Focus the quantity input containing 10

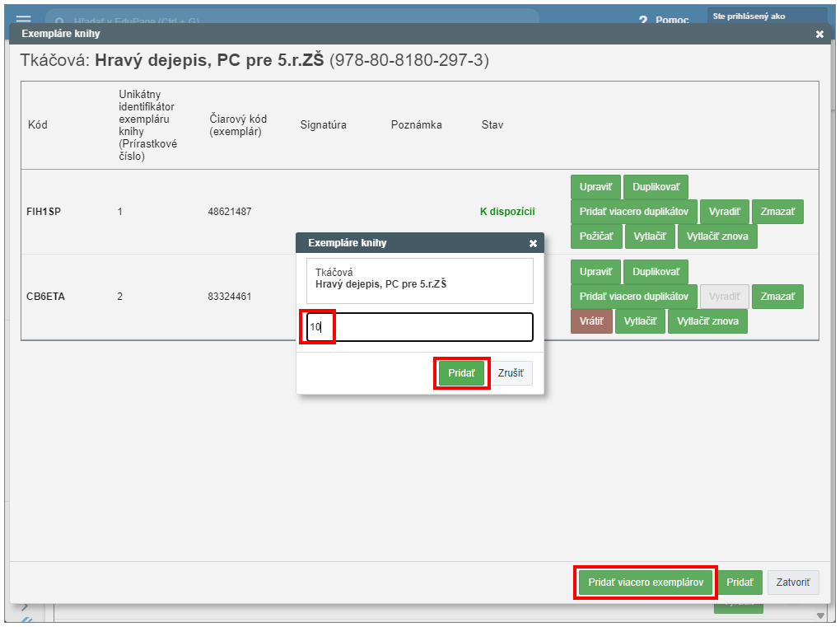pyautogui.click(x=420, y=327)
